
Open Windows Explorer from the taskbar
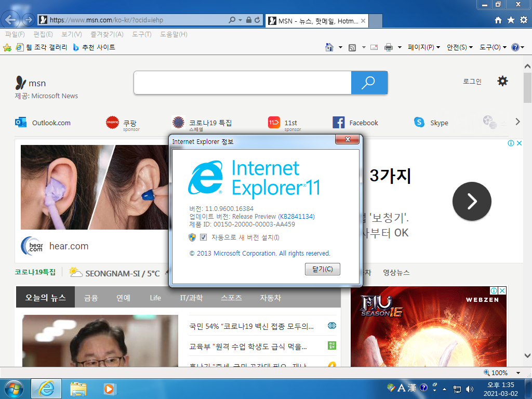[x=78, y=389]
